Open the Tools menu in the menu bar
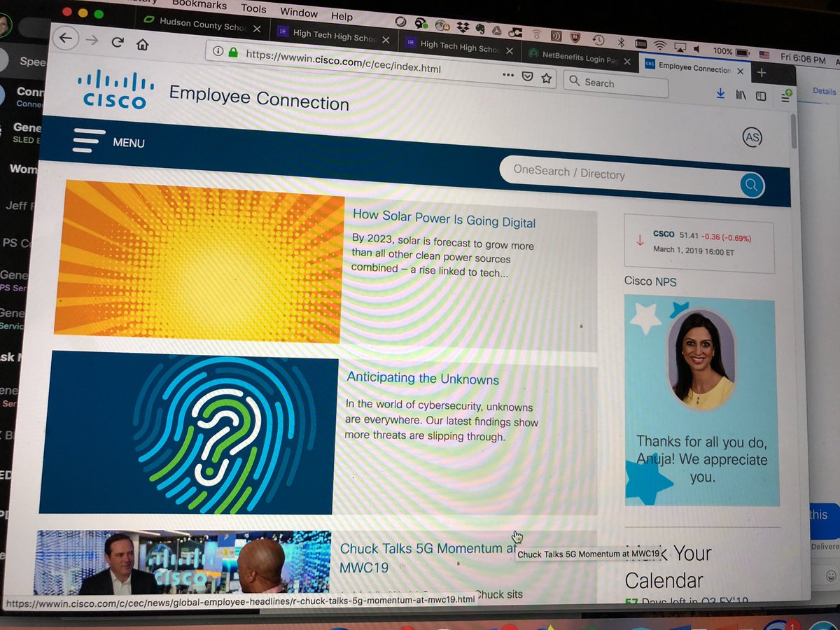The height and width of the screenshot is (630, 840). coord(253,8)
